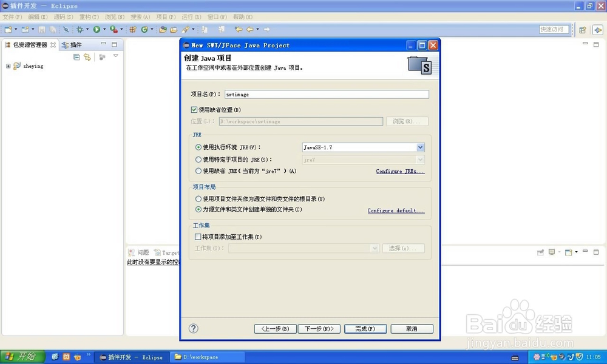Click the New wizard toolbar icon
The image size is (607, 364).
pos(8,29)
